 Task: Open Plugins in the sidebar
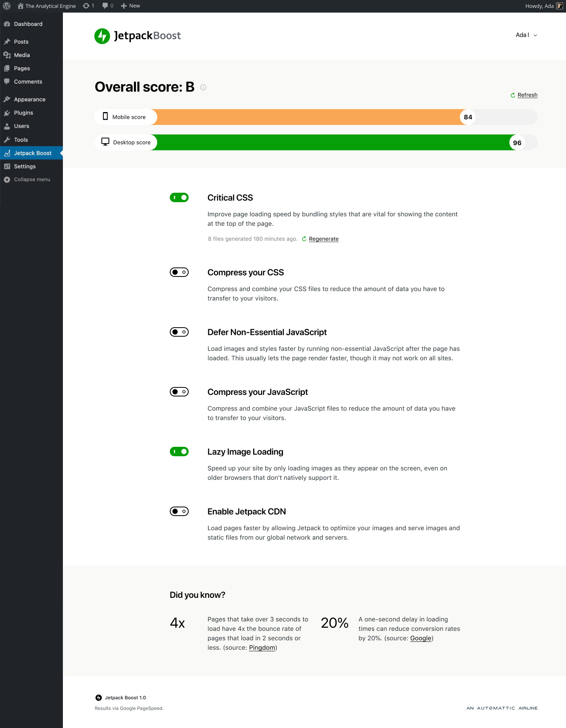tap(24, 113)
